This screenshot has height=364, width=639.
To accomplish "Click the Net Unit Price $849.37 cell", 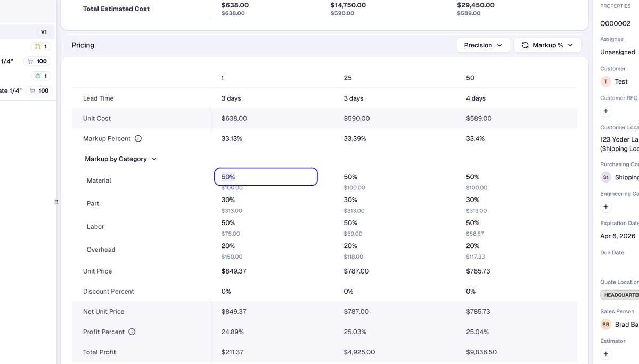I will (x=234, y=312).
